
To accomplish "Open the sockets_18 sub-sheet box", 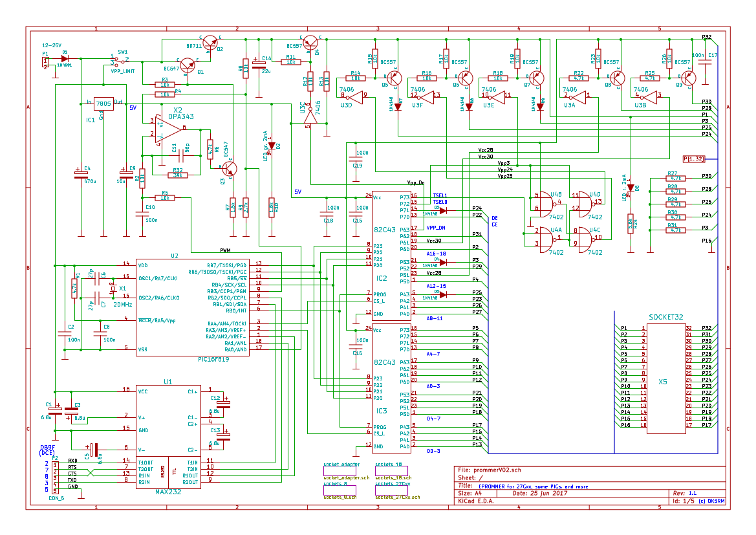I will click(391, 470).
